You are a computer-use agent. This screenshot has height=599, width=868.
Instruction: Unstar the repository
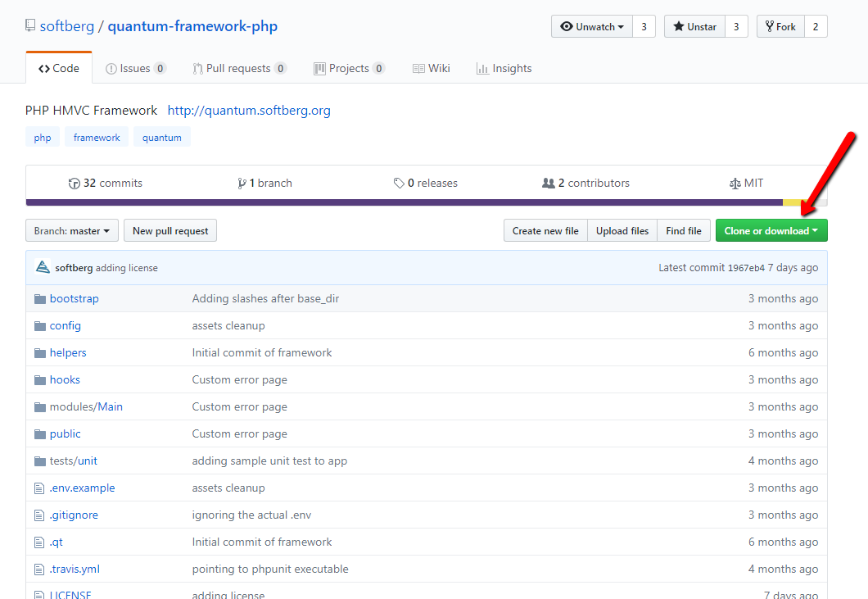click(x=694, y=26)
